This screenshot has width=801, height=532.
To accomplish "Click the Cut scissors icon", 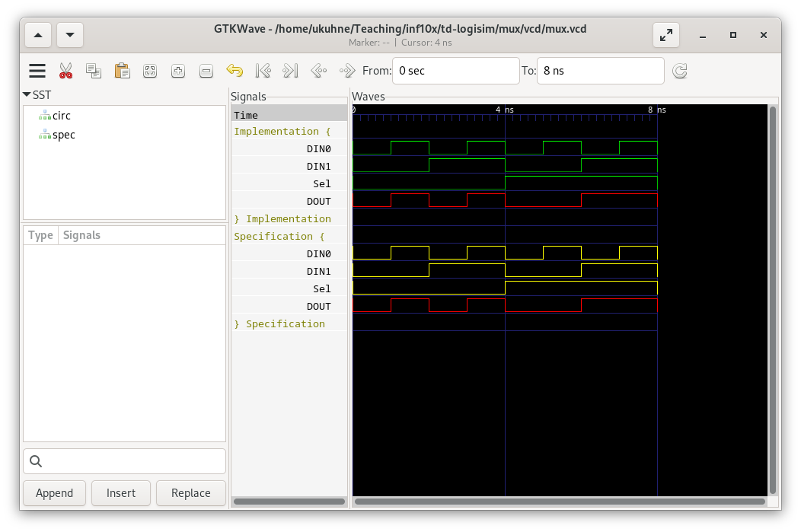I will [66, 71].
